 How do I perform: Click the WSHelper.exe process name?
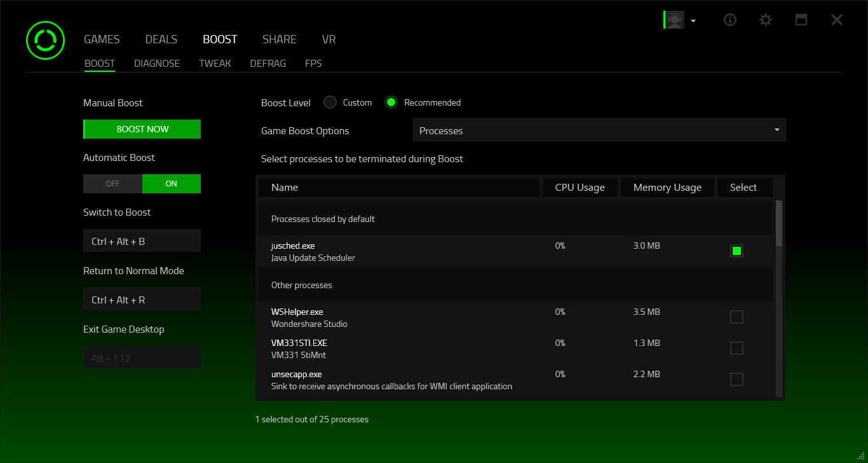pyautogui.click(x=297, y=312)
